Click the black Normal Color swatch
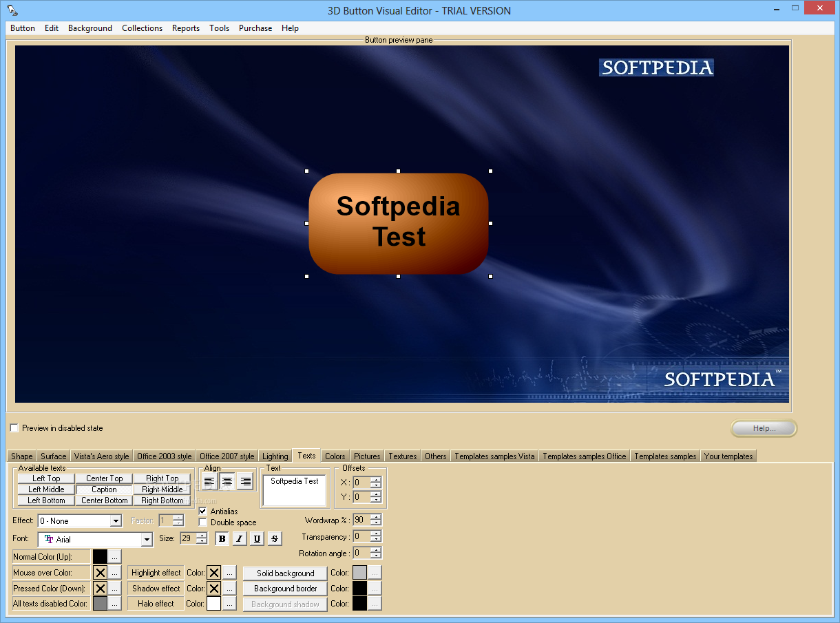The height and width of the screenshot is (623, 840). 100,556
